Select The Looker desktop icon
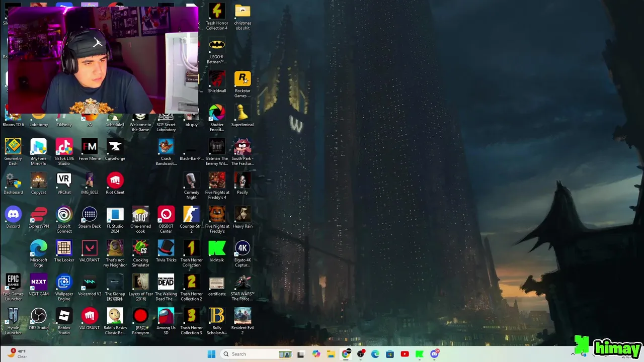Image resolution: width=644 pixels, height=362 pixels. [x=64, y=251]
